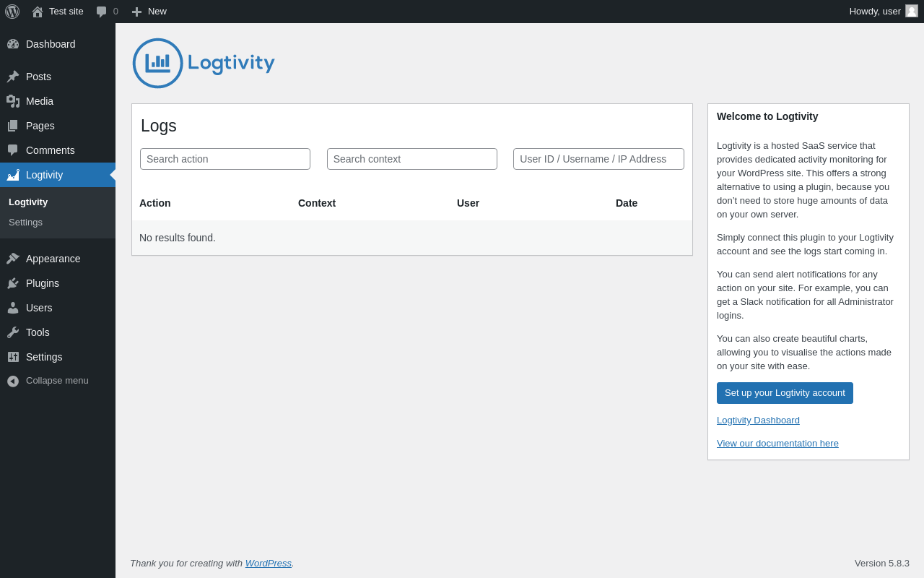Click View our documentation here link
The image size is (924, 578).
tap(777, 444)
